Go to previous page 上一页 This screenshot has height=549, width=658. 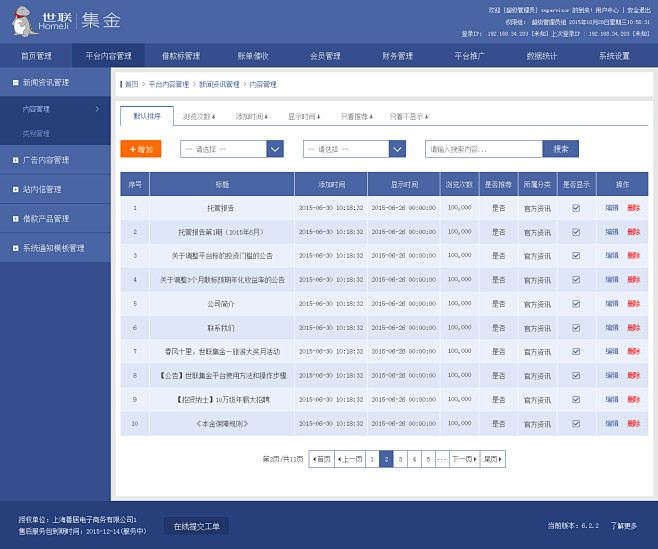[350, 459]
